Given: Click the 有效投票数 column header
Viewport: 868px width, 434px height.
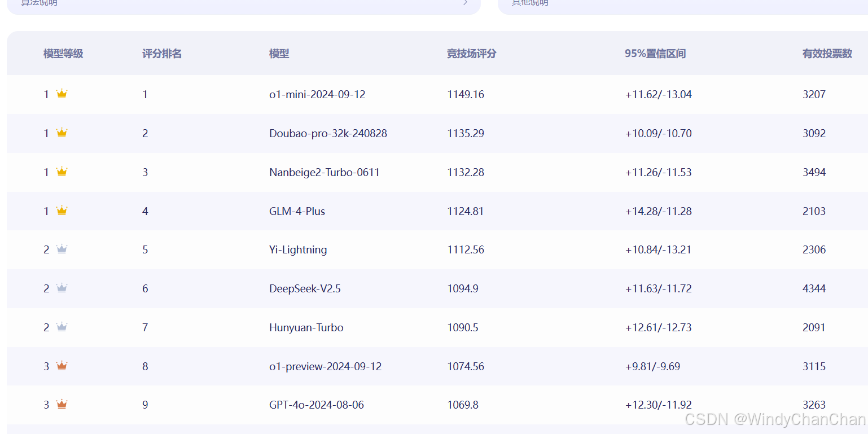Looking at the screenshot, I should [827, 54].
